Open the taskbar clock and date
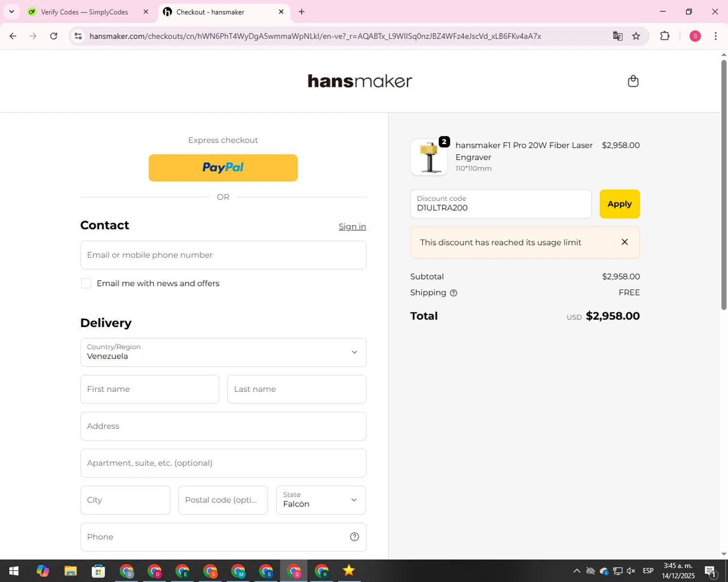The image size is (728, 582). 678,571
